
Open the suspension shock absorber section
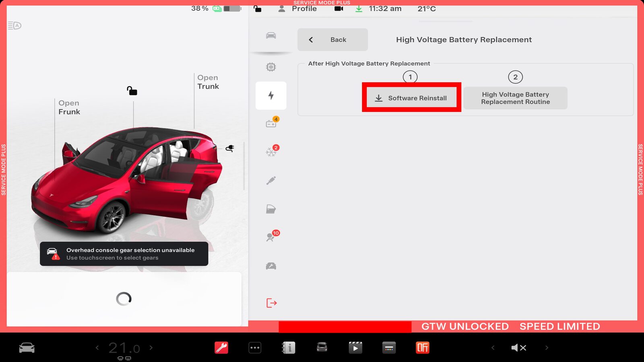271,181
